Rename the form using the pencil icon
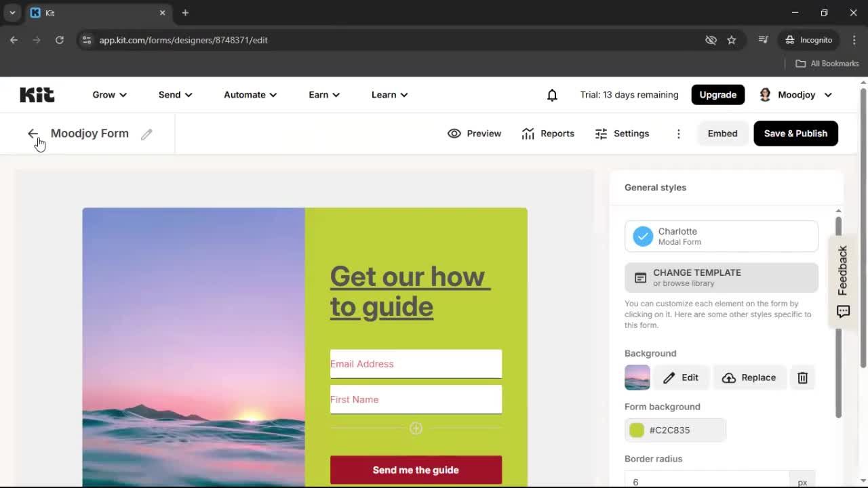The image size is (868, 488). [146, 134]
